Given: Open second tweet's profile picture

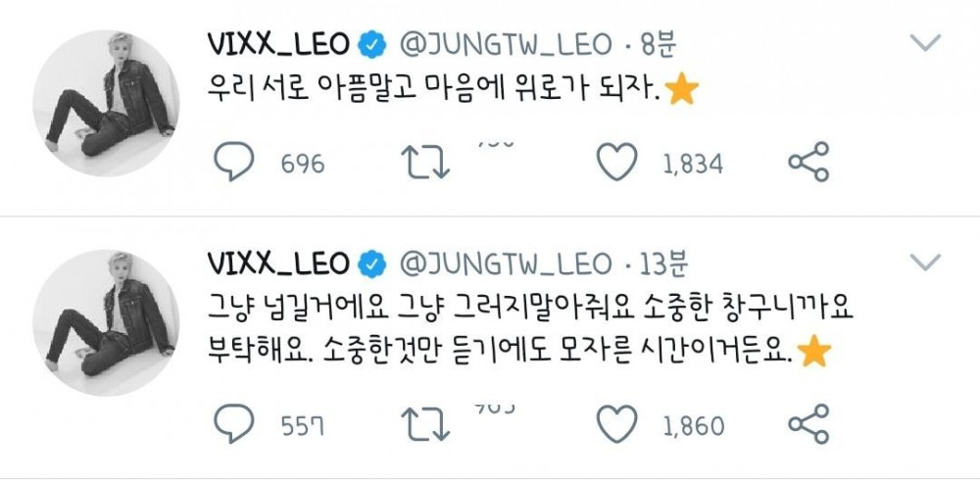Looking at the screenshot, I should pos(106,323).
